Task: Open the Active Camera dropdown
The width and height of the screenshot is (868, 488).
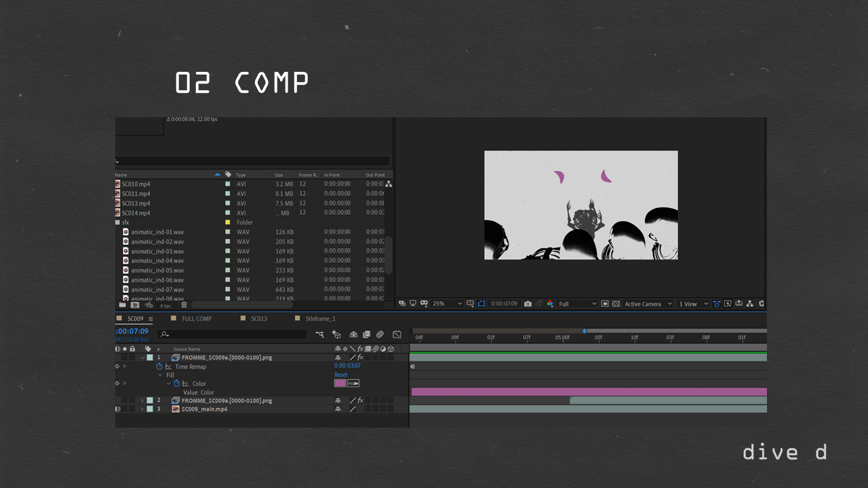Action: (x=648, y=304)
